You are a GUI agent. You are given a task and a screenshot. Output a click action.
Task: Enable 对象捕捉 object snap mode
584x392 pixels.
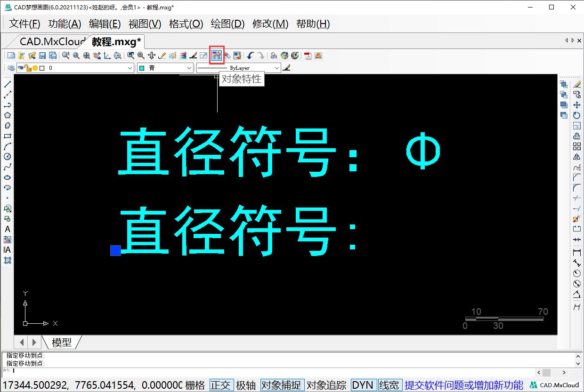coord(282,385)
